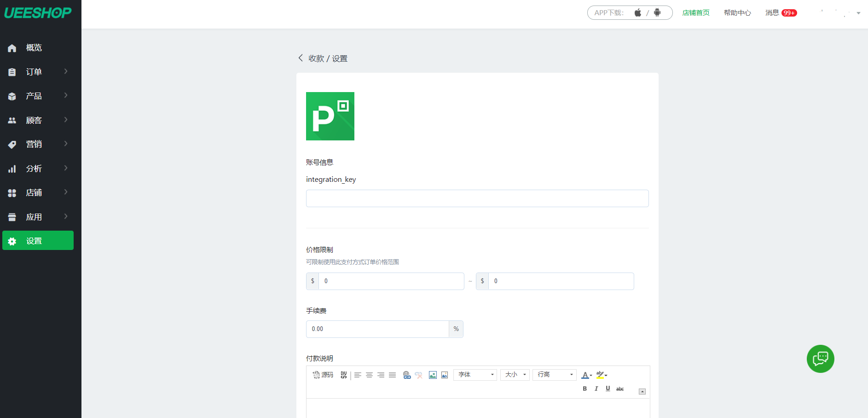Justify editor text

click(x=392, y=375)
